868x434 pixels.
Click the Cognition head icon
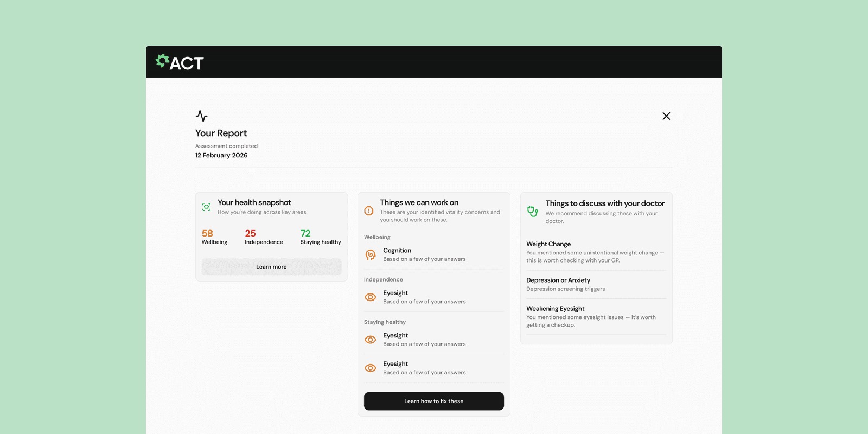[371, 254]
